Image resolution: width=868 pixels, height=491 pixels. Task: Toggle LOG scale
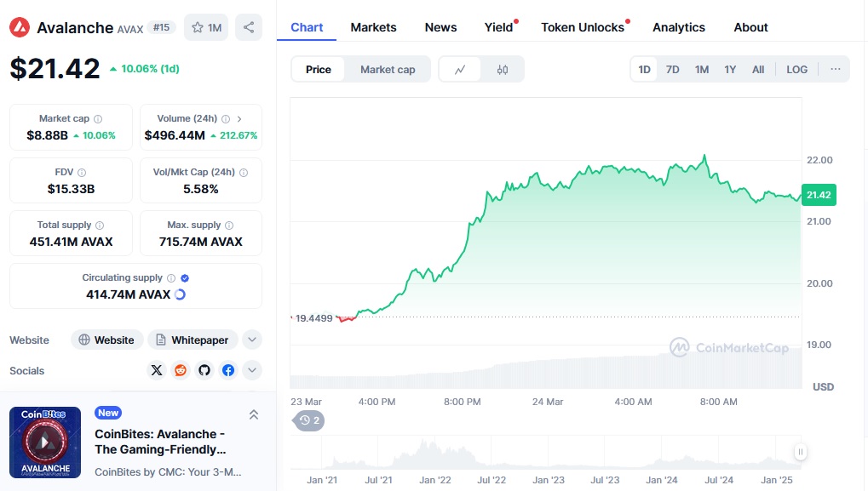[796, 70]
